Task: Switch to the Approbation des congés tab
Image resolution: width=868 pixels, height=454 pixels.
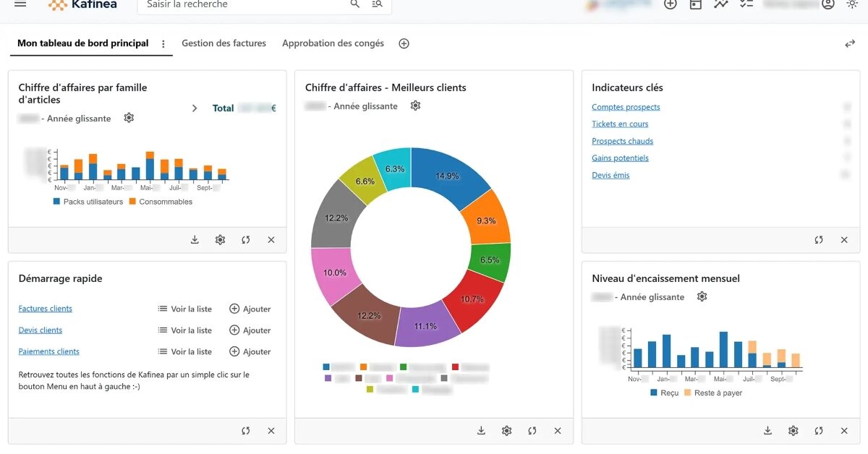Action: click(333, 43)
